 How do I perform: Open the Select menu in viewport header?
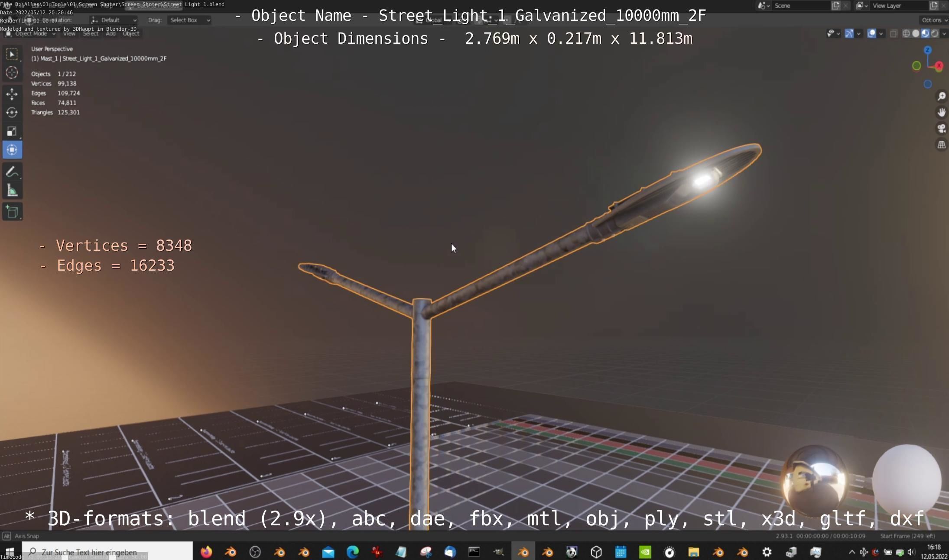[91, 33]
